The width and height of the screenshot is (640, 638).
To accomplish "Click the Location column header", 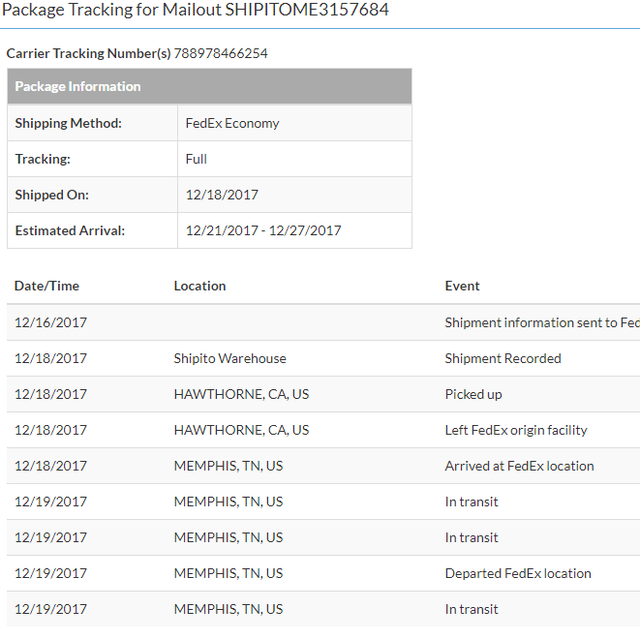I will (x=200, y=286).
